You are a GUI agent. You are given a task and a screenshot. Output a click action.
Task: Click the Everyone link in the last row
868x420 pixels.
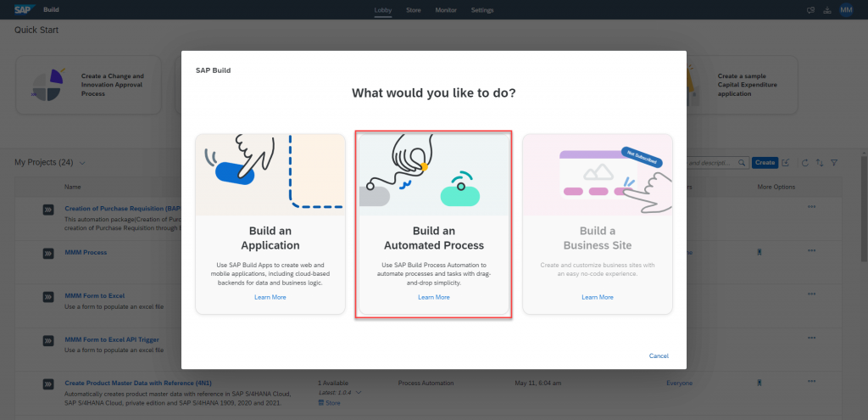coord(679,383)
